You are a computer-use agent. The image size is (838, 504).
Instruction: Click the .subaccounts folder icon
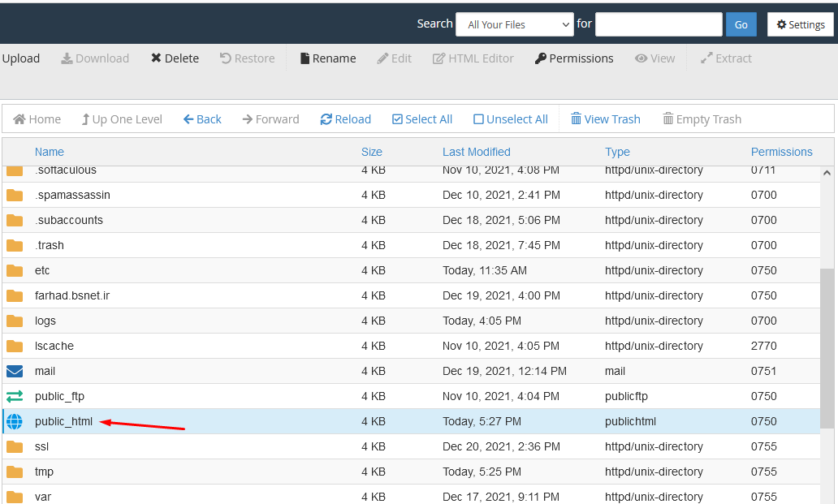(x=15, y=220)
